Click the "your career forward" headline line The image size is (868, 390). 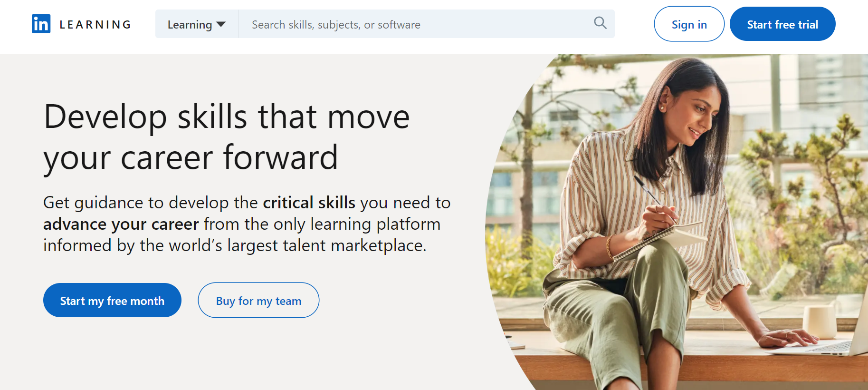coord(191,158)
